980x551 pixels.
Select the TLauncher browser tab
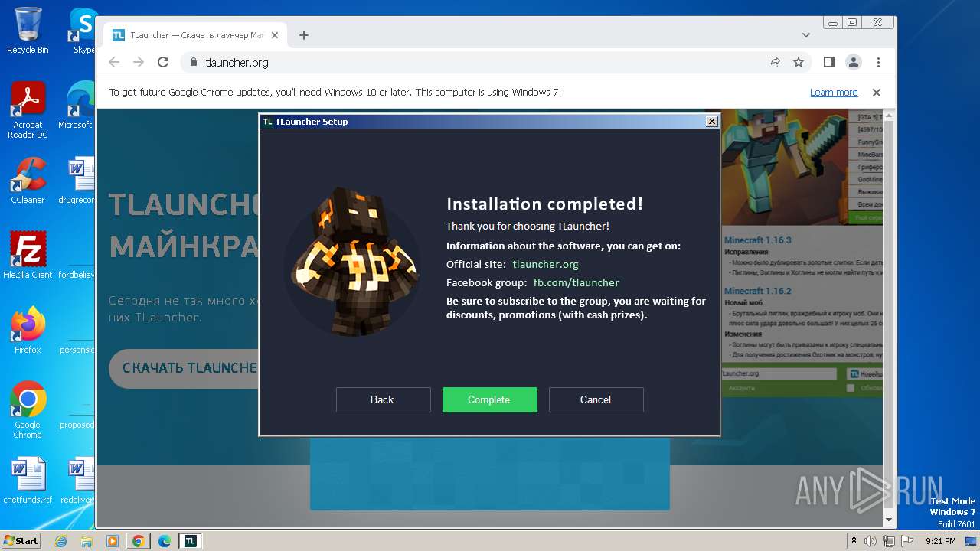point(194,35)
